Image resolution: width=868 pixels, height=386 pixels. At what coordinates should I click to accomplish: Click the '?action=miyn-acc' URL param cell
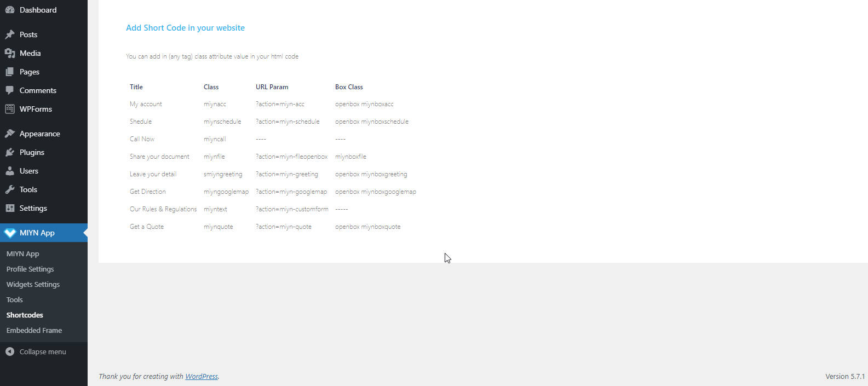pyautogui.click(x=280, y=104)
